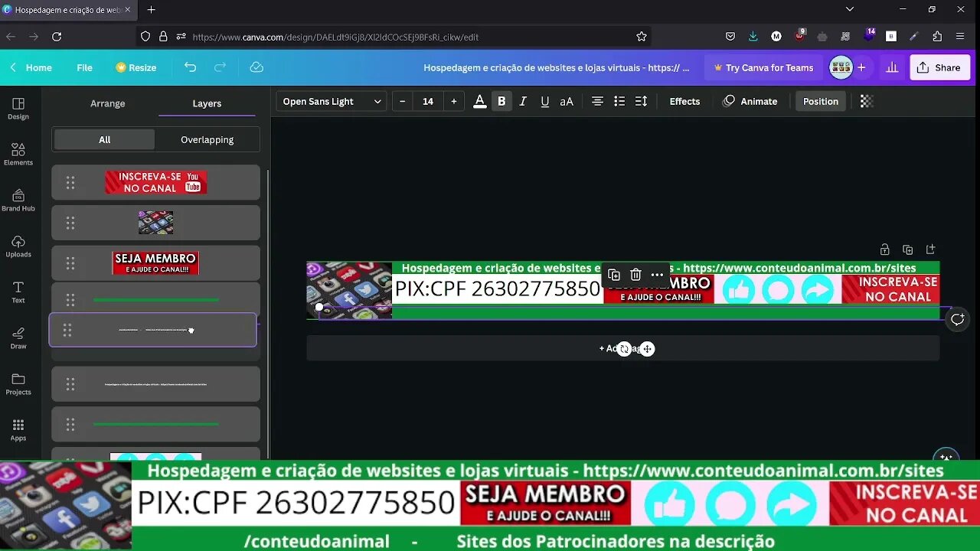Switch to the Layers tab
980x551 pixels.
[x=207, y=103]
